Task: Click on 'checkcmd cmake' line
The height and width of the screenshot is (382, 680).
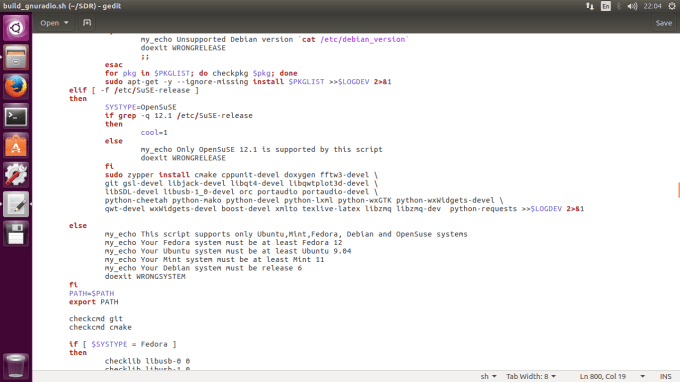Action: (x=100, y=327)
